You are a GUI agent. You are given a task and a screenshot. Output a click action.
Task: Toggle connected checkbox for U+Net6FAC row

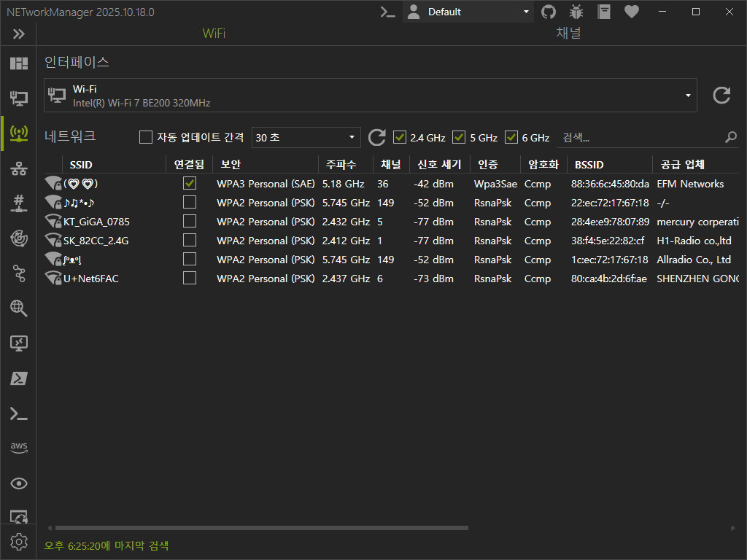(190, 278)
